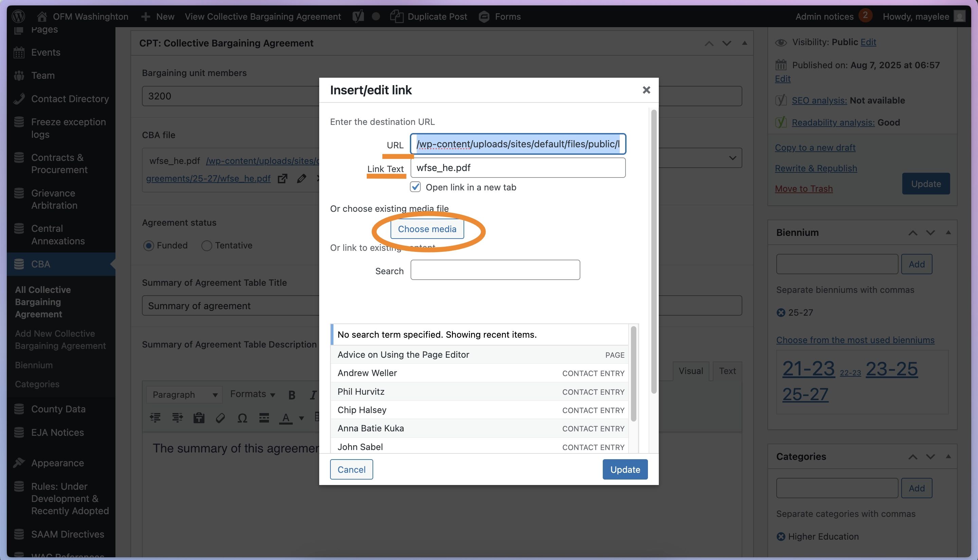
Task: Open the Paragraph format dropdown
Action: click(185, 395)
